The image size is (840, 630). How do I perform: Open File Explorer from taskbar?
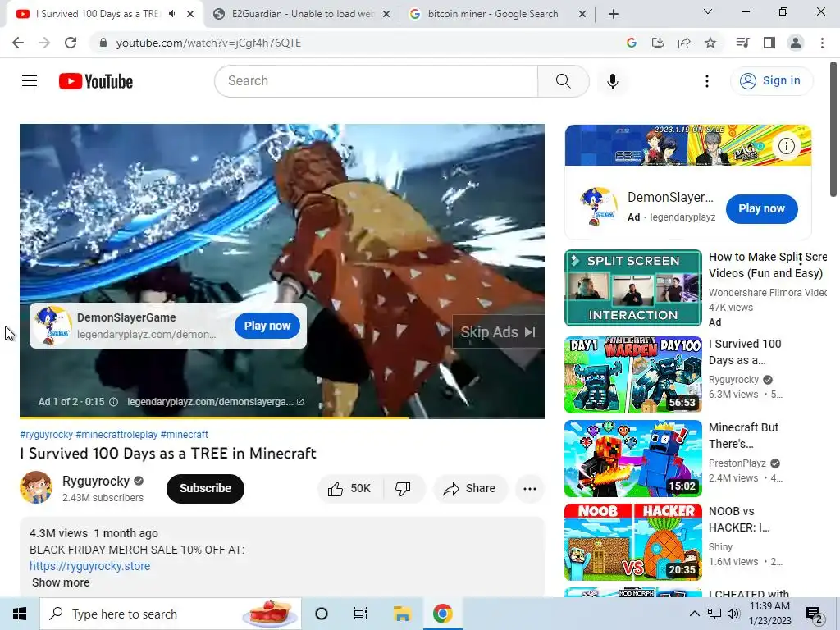pos(402,614)
